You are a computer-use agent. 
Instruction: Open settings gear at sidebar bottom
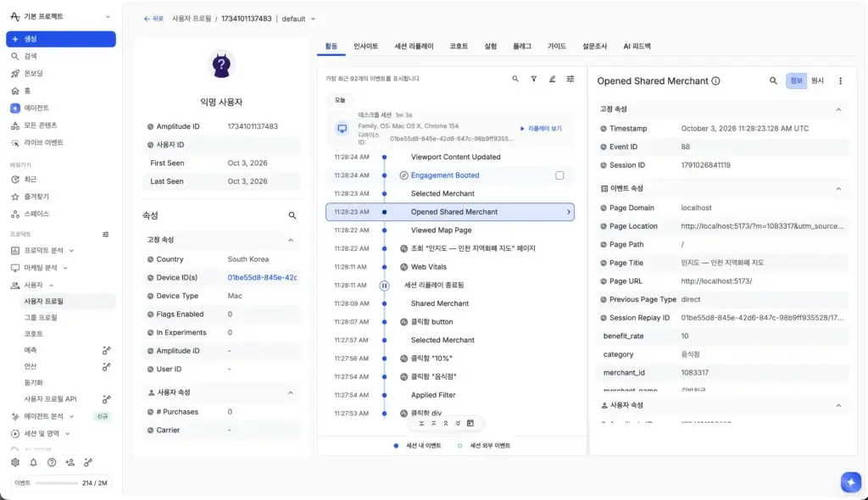click(x=15, y=463)
